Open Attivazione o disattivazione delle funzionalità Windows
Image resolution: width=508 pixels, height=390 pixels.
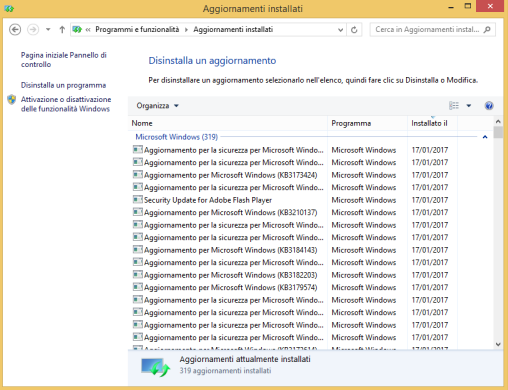66,104
